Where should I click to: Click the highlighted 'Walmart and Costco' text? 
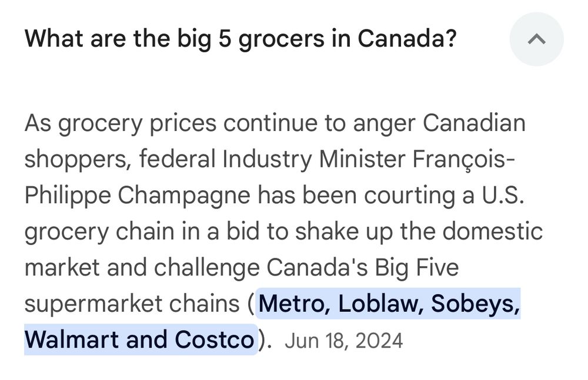[139, 339]
